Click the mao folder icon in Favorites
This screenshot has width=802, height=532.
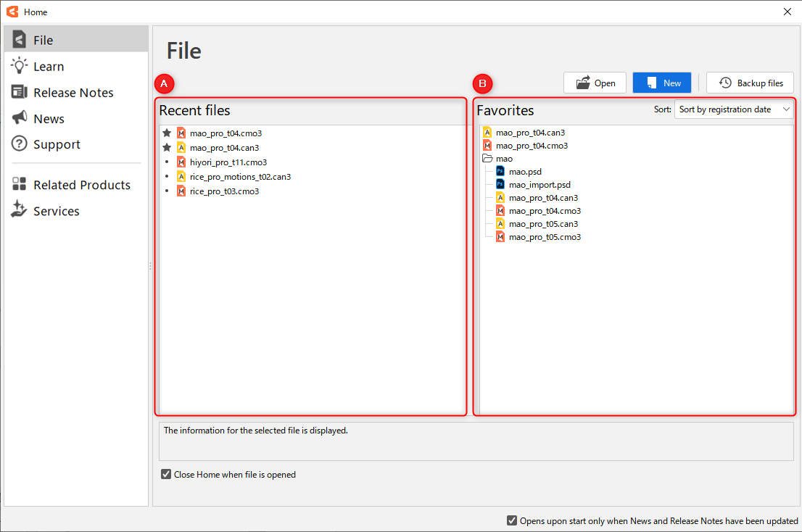point(487,159)
